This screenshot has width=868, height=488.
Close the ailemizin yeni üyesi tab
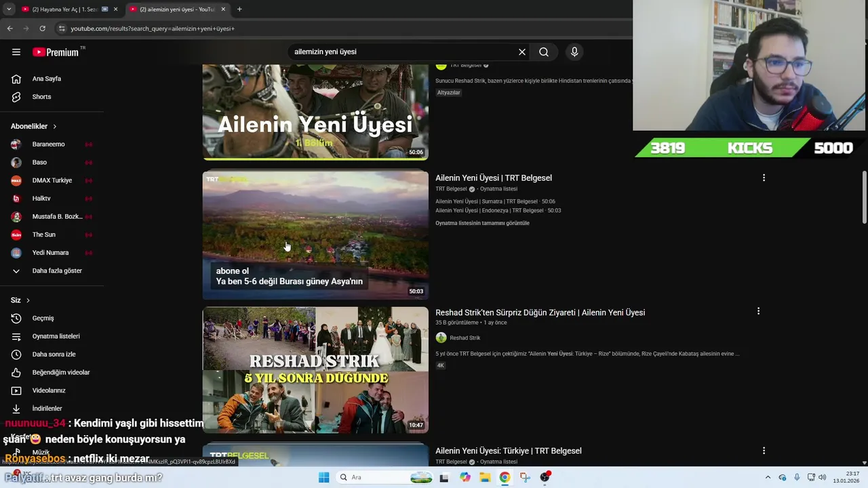coord(223,9)
